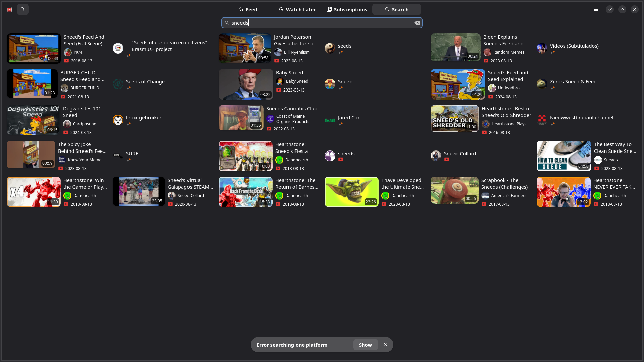
Task: Open the How to Clean Suede thumbnail
Action: click(x=563, y=156)
